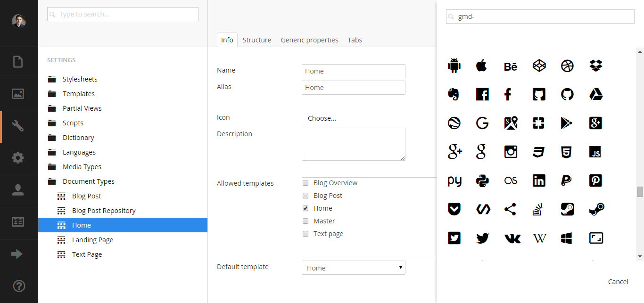644x303 pixels.
Task: Choose the Twitter bird icon without box
Action: (482, 238)
